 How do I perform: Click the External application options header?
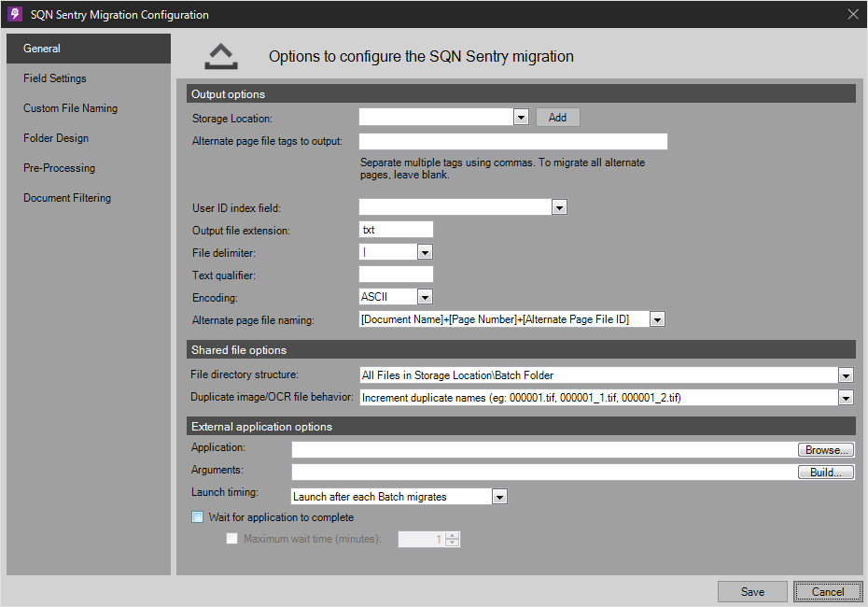click(521, 427)
